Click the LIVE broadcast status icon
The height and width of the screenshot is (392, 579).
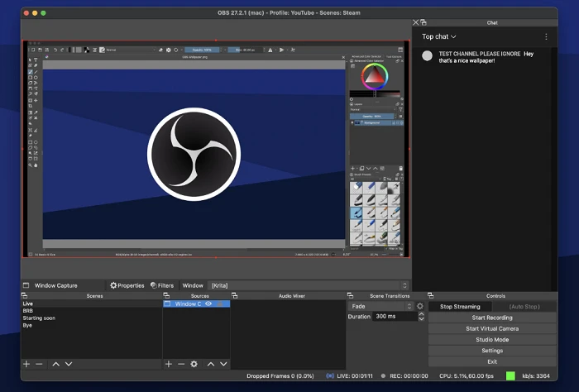330,375
